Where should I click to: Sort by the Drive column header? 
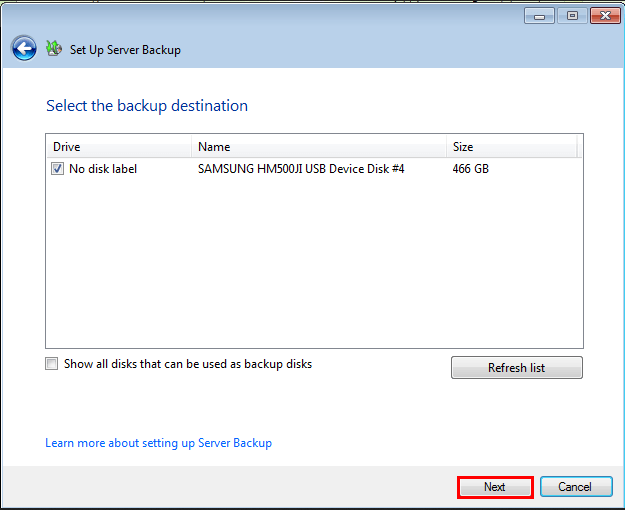pyautogui.click(x=118, y=147)
